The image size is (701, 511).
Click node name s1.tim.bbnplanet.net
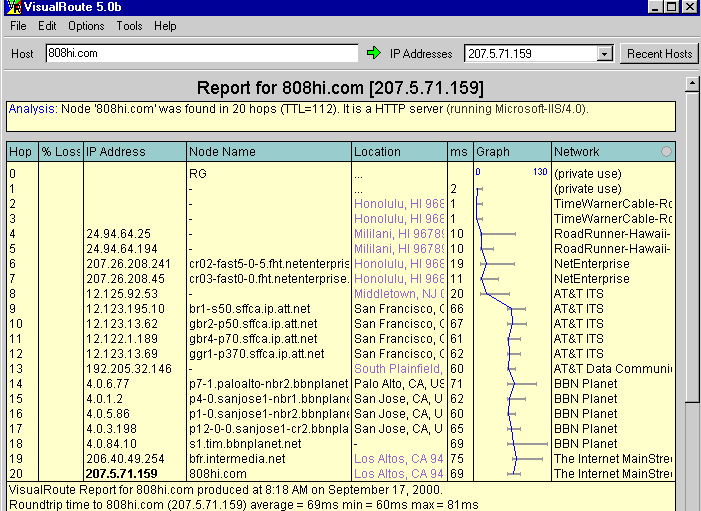click(245, 444)
